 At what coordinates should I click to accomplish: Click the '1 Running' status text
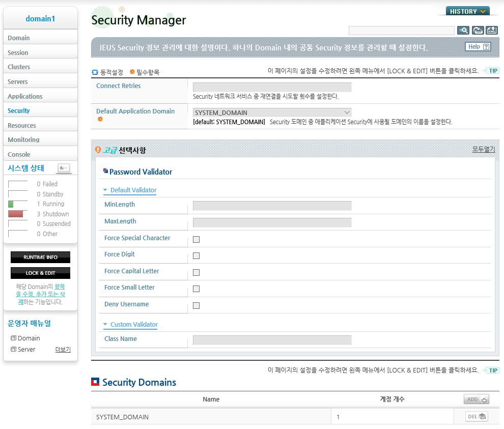(x=50, y=204)
